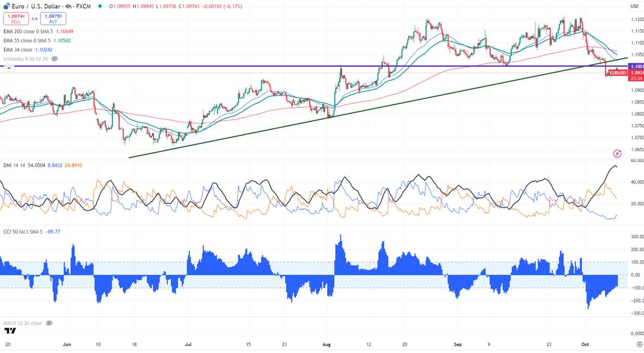This screenshot has height=353, width=644.
Task: Open the purple lightning ideas stream icon
Action: pyautogui.click(x=617, y=153)
